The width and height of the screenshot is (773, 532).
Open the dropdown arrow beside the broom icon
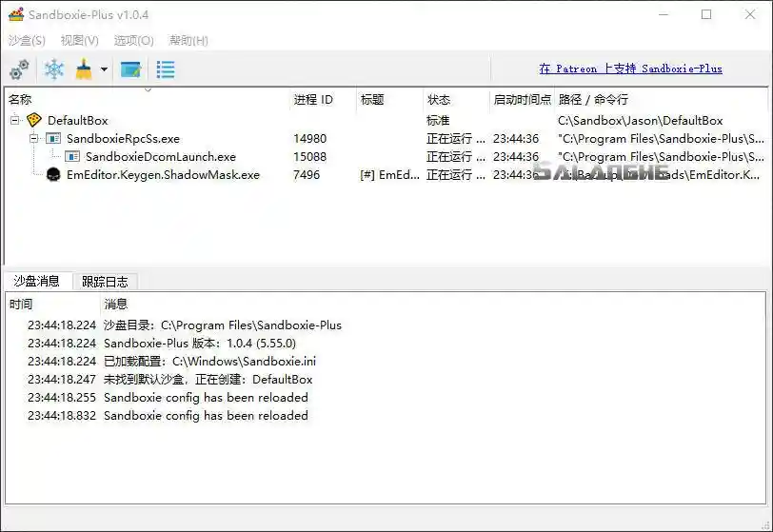(104, 69)
